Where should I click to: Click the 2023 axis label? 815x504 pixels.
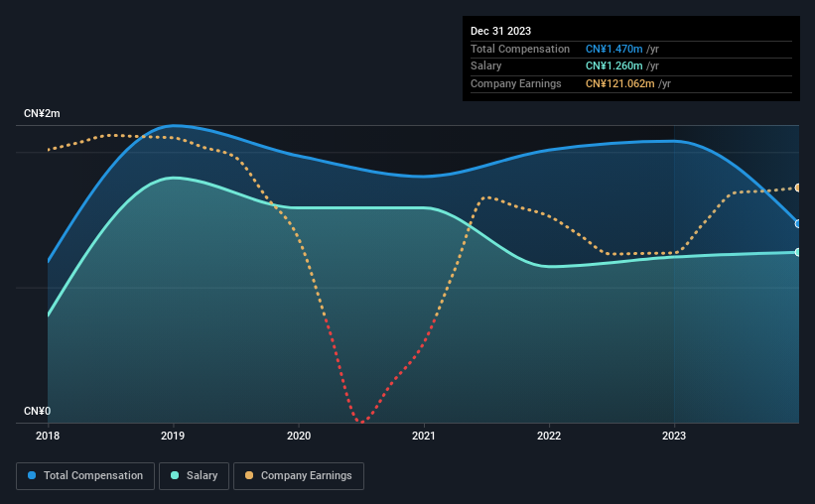point(674,436)
